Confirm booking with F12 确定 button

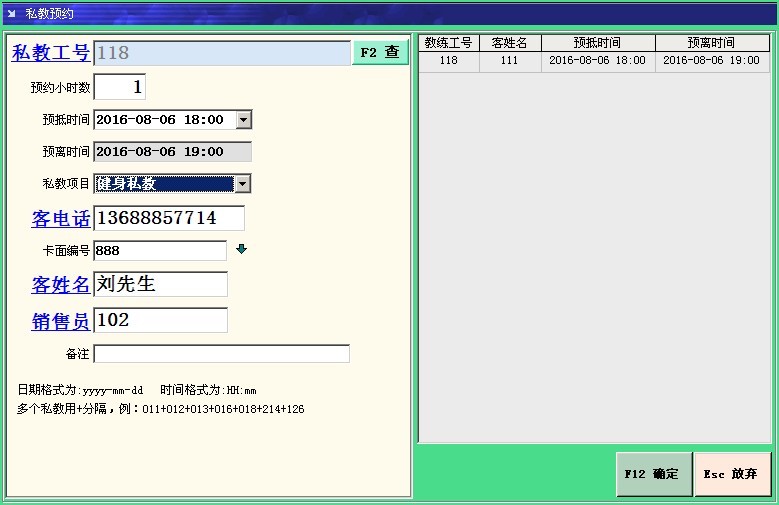click(654, 474)
